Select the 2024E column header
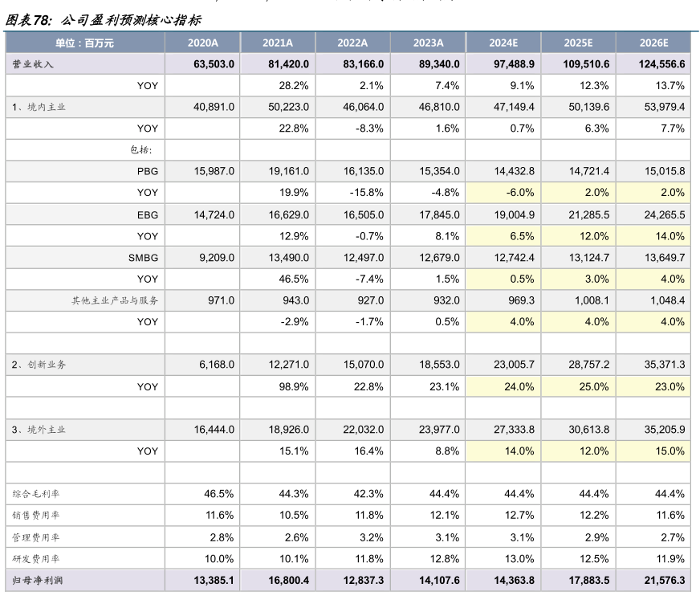 click(x=503, y=43)
